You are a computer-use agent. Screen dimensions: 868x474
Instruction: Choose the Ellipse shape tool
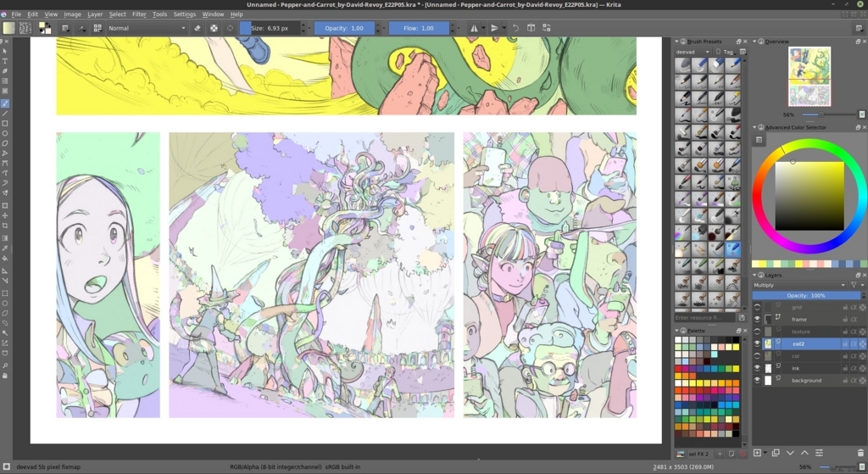(5, 133)
